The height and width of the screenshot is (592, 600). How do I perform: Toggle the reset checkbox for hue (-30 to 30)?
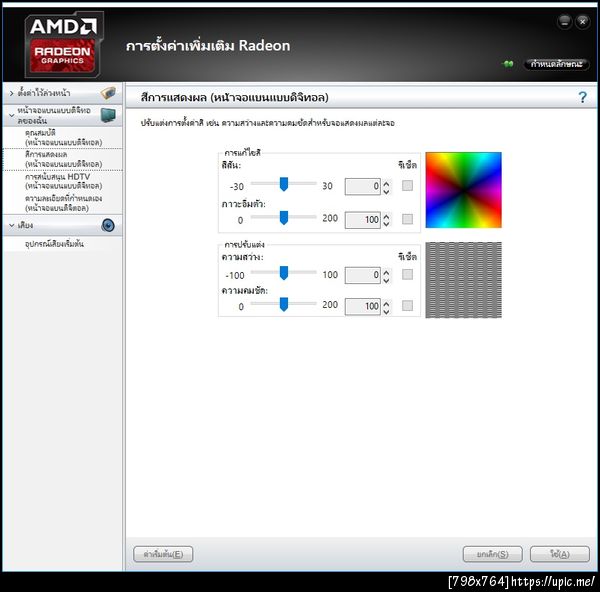(407, 186)
